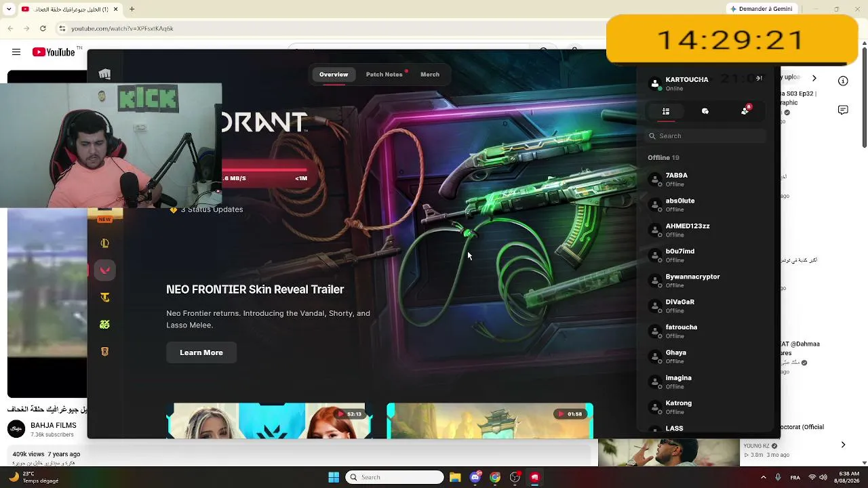Viewport: 868px width, 488px height.
Task: Expand the Offline 19 friends group
Action: click(663, 157)
